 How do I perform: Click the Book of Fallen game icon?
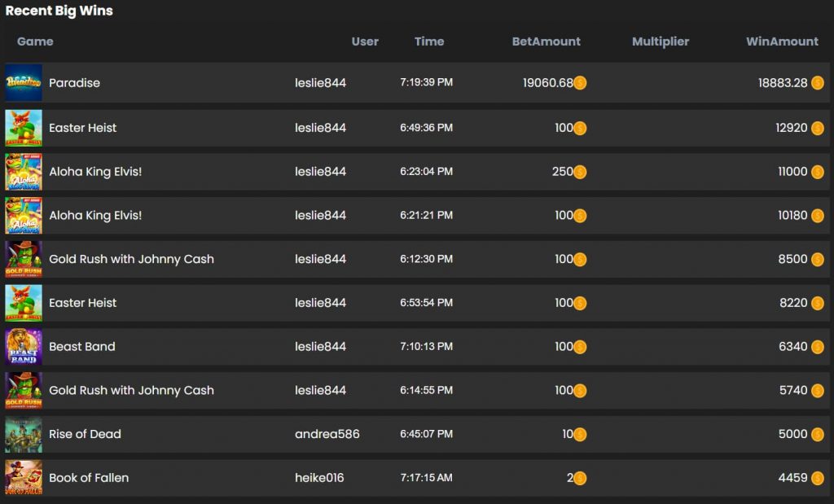(24, 478)
